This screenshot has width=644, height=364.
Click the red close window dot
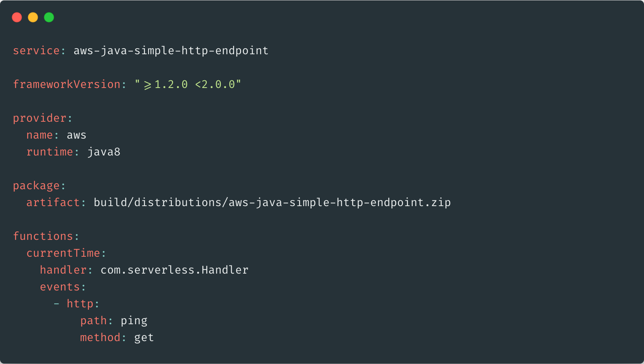point(17,17)
